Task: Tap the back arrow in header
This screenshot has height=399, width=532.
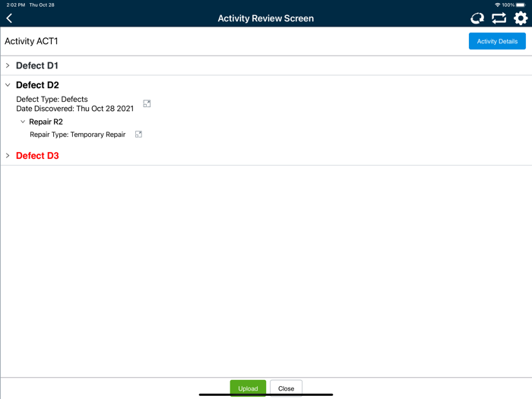Action: coord(9,18)
